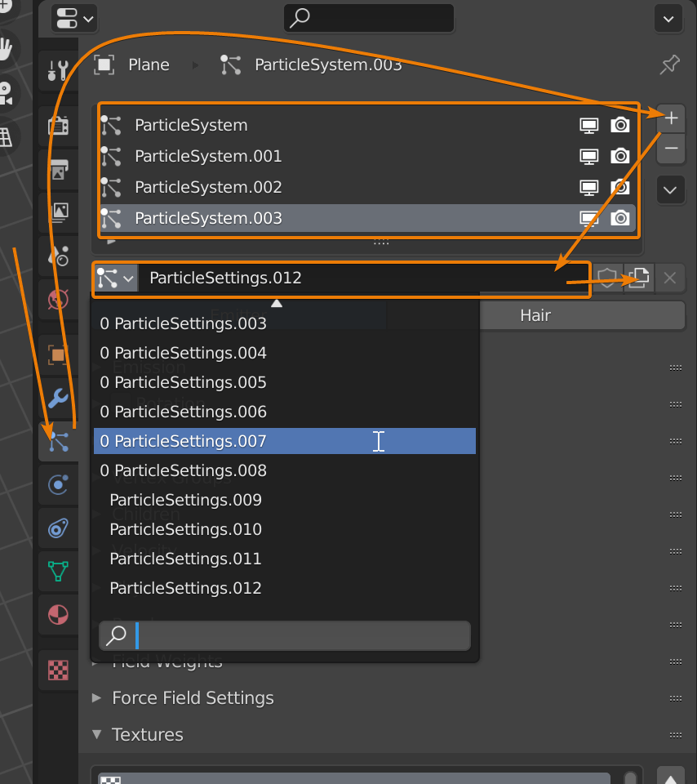Open the particle specials chevron dropdown
The width and height of the screenshot is (697, 784).
click(669, 189)
